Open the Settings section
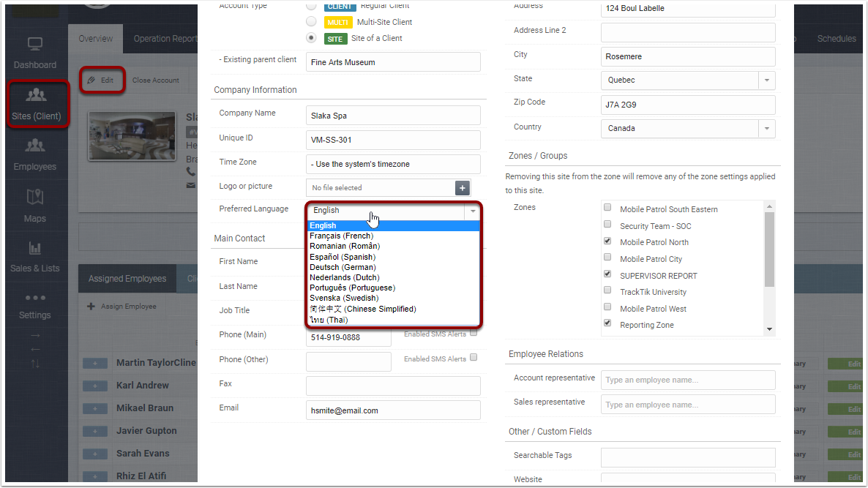 (x=34, y=307)
